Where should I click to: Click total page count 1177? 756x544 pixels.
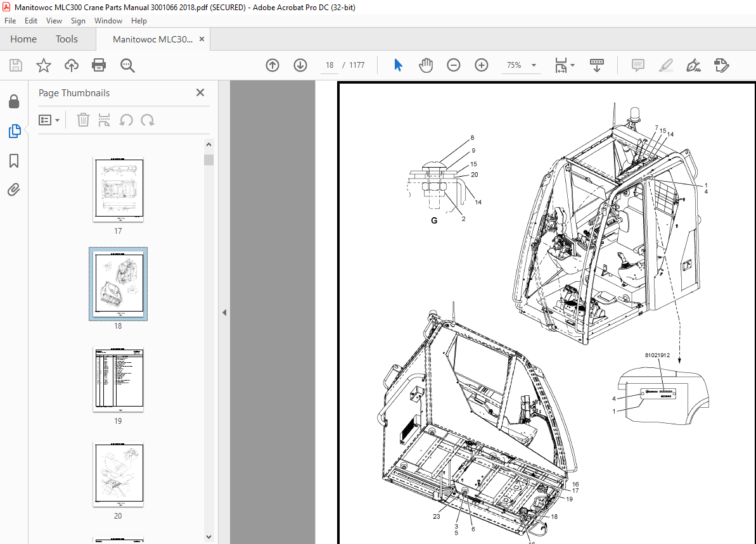pos(357,65)
